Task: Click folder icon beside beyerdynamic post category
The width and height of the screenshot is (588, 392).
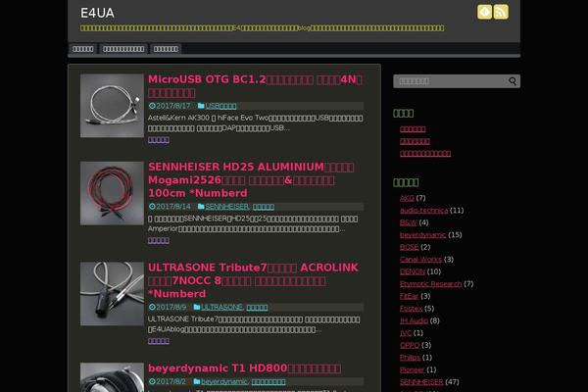Action: (197, 381)
